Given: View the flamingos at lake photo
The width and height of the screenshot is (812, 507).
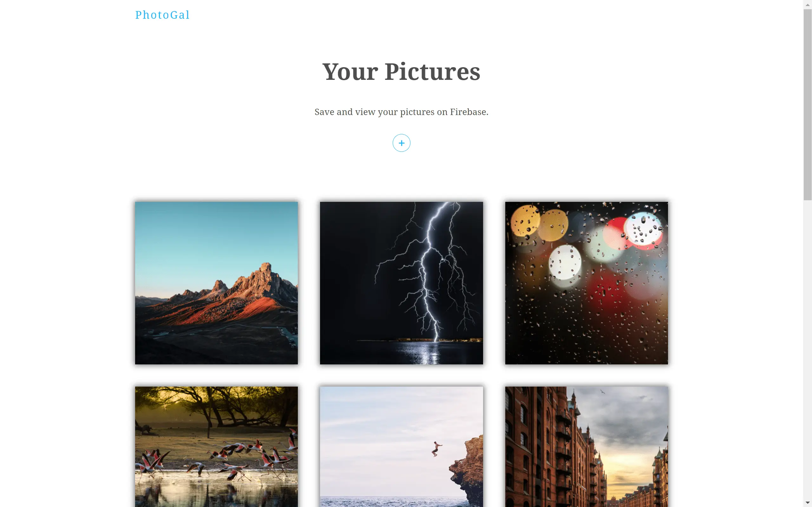Looking at the screenshot, I should pos(216,447).
